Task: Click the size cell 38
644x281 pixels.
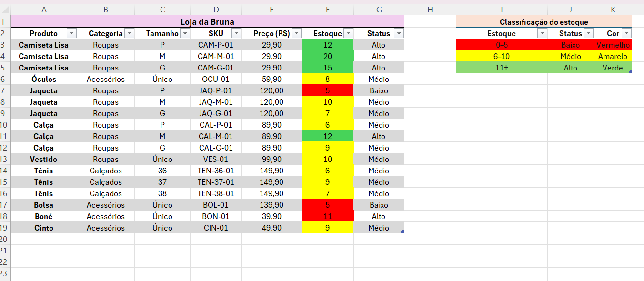Action: coord(162,193)
